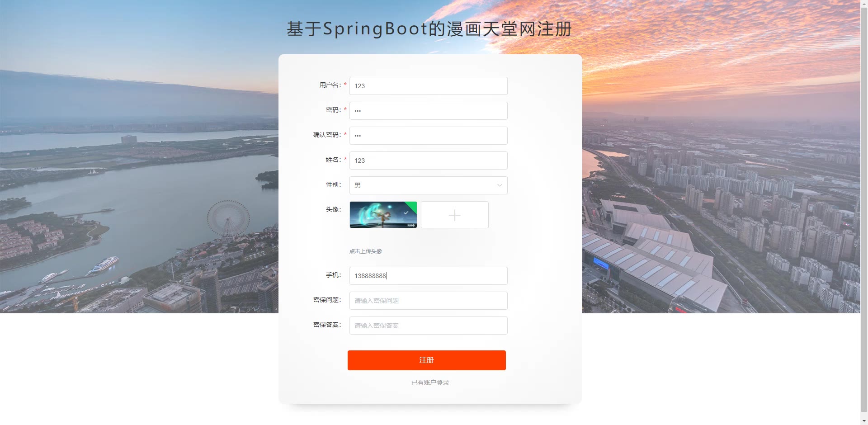Open the 性别 dropdown showing 男

click(x=428, y=185)
